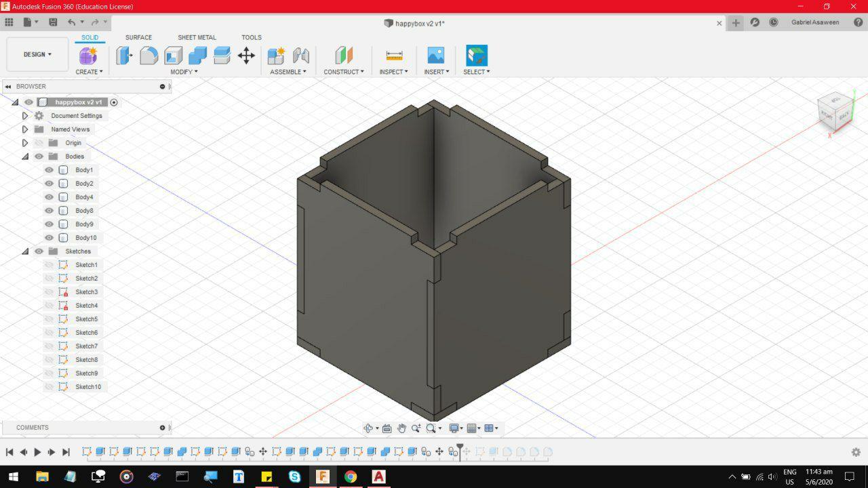868x488 pixels.
Task: Activate the Move/Copy tool
Action: point(246,56)
